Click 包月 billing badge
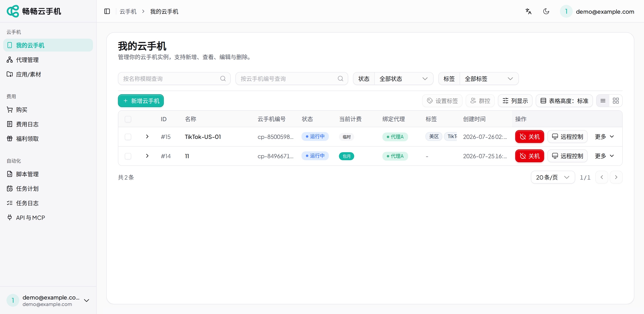This screenshot has width=644, height=314. (x=347, y=156)
